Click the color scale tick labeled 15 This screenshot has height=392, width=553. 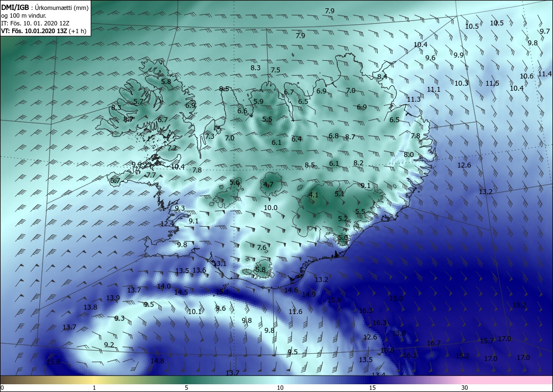click(372, 388)
